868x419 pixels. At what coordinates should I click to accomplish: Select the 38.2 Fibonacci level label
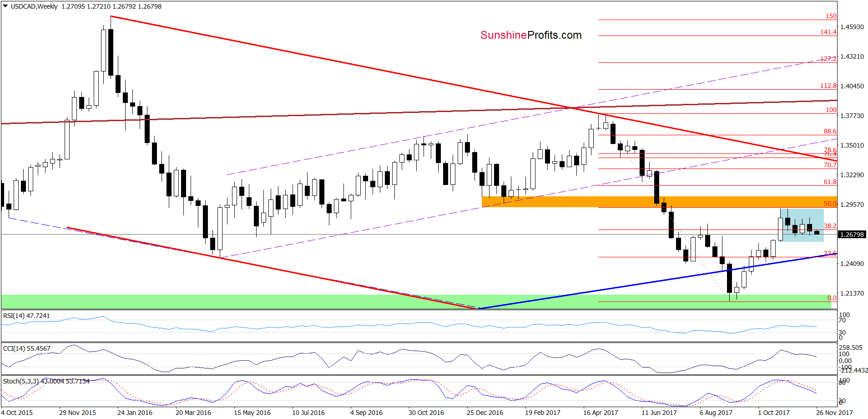830,226
